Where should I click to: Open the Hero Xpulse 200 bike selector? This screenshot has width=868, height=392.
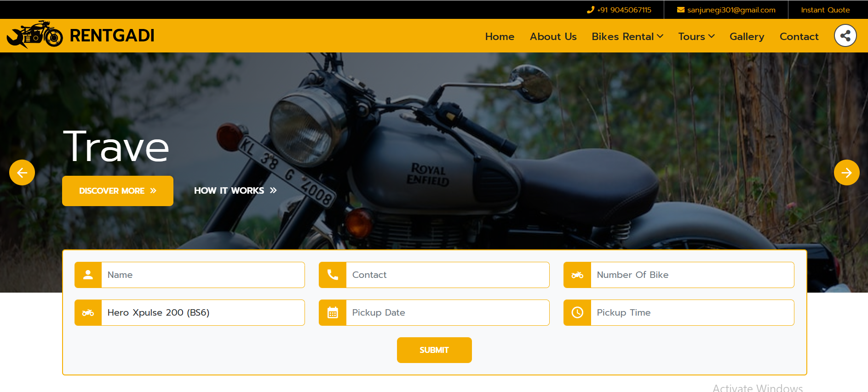(203, 312)
